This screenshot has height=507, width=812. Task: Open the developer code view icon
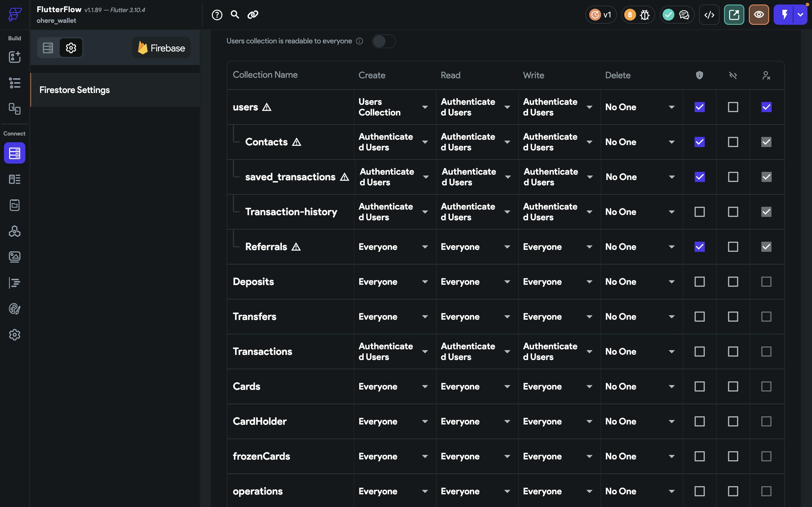pyautogui.click(x=709, y=15)
